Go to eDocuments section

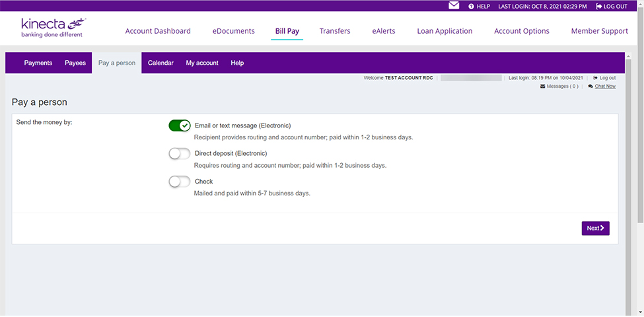click(233, 31)
